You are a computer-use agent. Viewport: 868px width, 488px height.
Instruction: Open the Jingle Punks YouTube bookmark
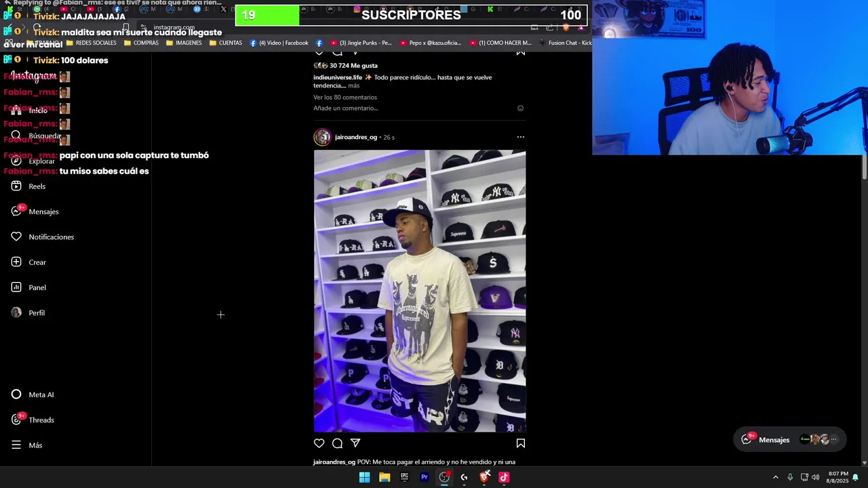pos(361,43)
